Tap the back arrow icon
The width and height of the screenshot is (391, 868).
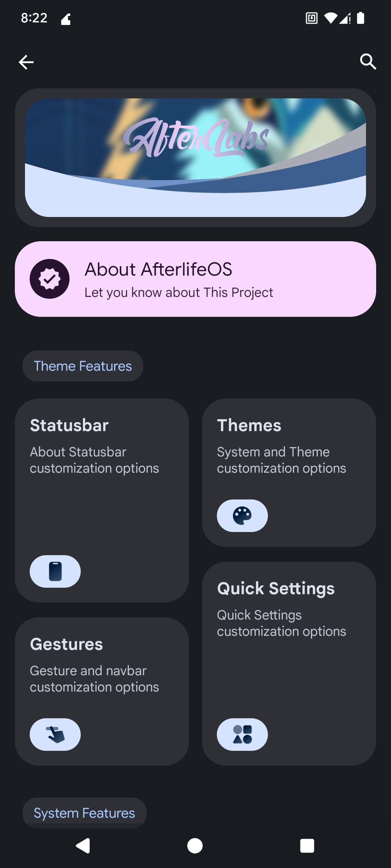tap(26, 62)
